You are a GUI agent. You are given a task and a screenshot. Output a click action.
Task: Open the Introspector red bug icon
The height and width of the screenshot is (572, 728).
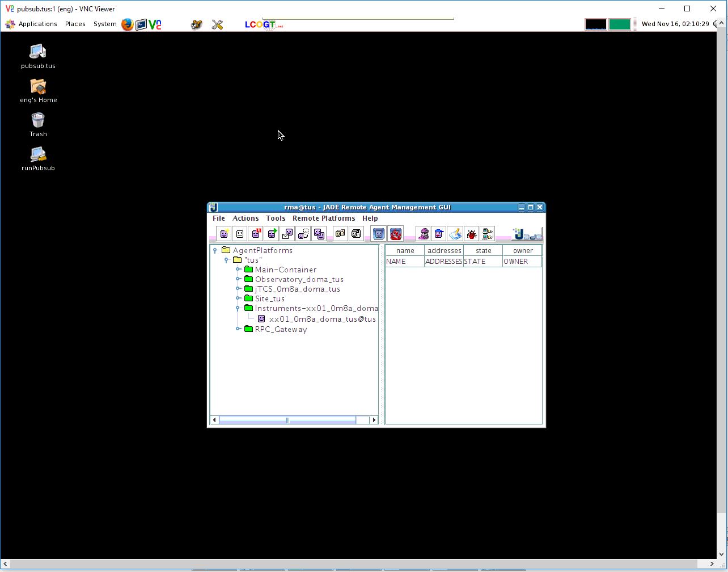tap(471, 234)
